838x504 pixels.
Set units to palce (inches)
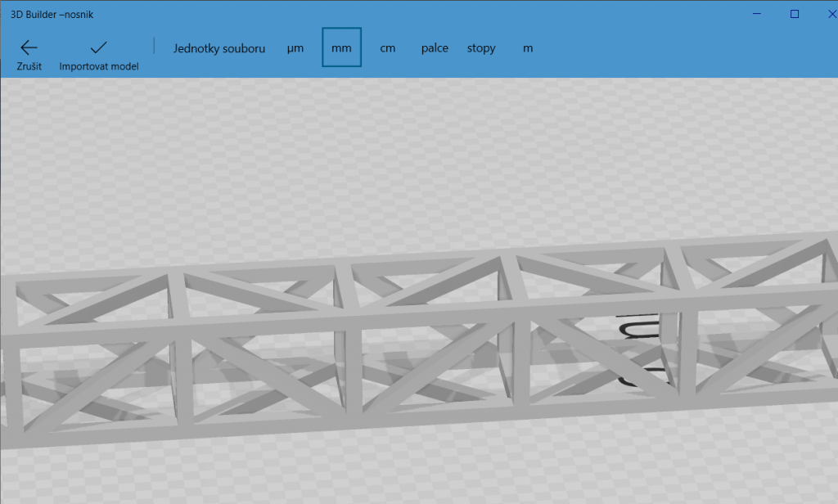point(435,48)
